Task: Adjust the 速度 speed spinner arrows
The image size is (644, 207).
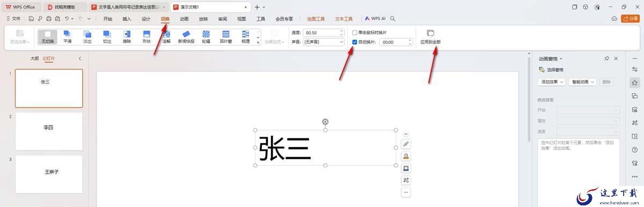Action: [x=341, y=33]
